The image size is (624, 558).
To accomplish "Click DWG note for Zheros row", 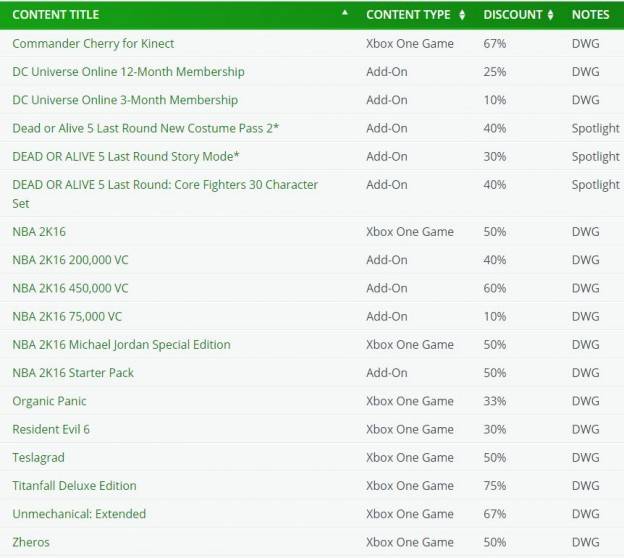I will [585, 542].
